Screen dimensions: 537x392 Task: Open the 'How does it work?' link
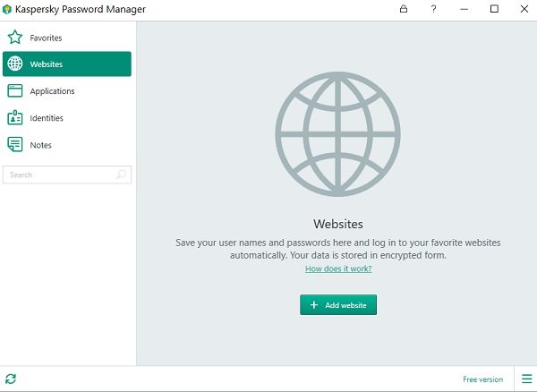pos(338,268)
